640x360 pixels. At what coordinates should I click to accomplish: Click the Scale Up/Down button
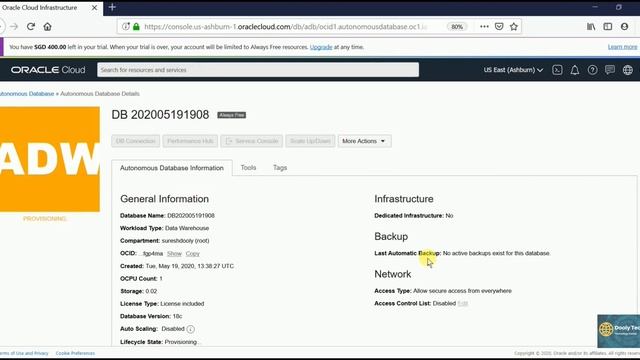pos(310,141)
